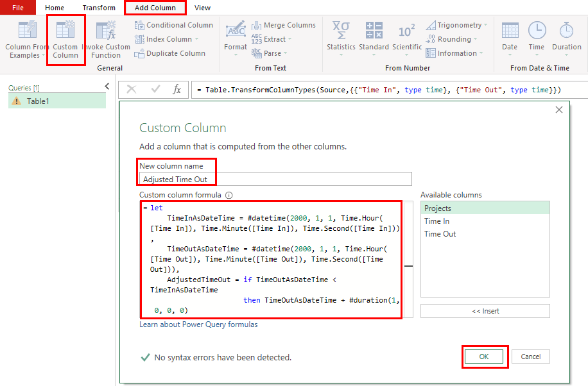Viewport: 588px width, 386px height.
Task: Click the info icon beside Custom column formula
Action: (229, 196)
